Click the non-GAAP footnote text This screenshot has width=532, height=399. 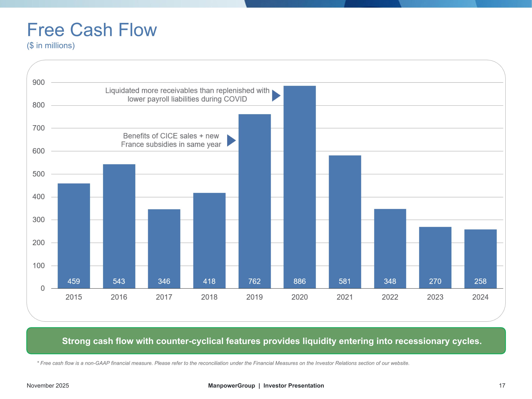tap(223, 363)
